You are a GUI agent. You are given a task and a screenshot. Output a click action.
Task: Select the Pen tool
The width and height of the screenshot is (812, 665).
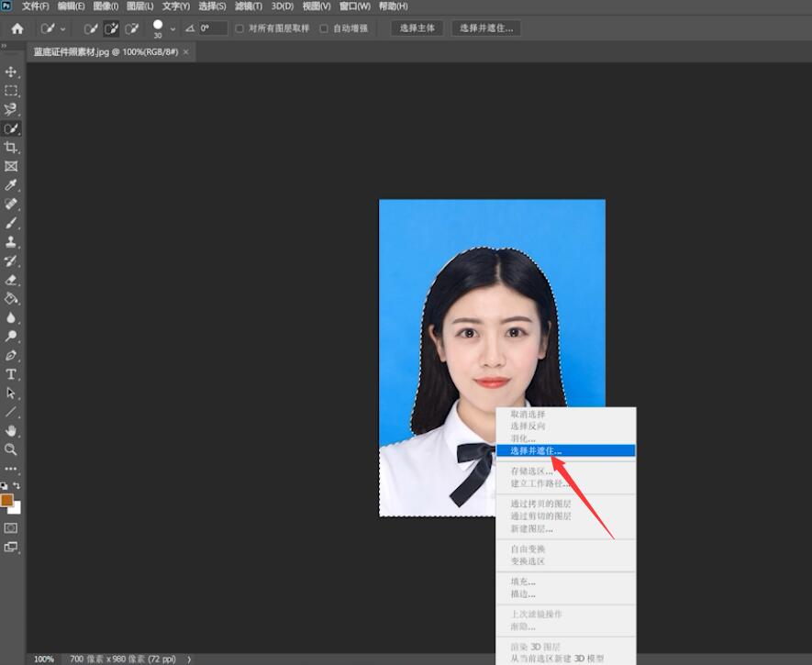coord(11,356)
